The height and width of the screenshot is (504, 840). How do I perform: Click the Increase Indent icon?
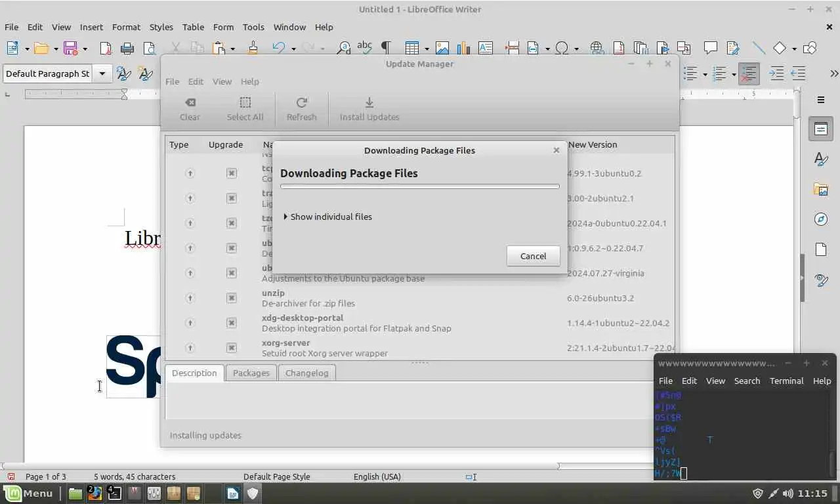pyautogui.click(x=776, y=73)
